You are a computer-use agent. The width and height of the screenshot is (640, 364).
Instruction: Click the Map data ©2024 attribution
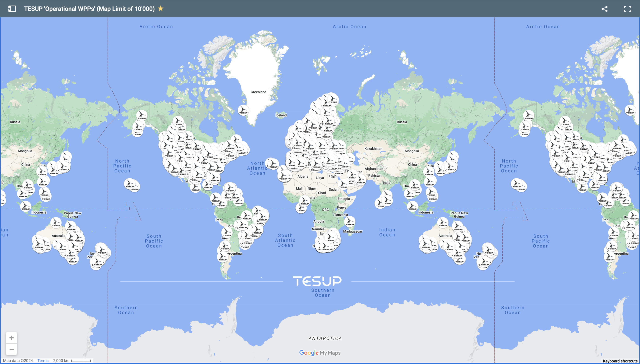pyautogui.click(x=18, y=360)
